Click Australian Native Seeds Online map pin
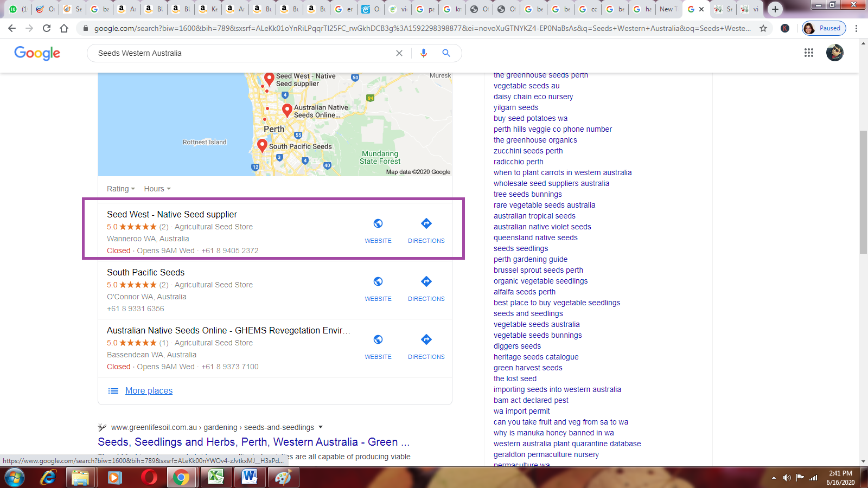The height and width of the screenshot is (488, 868). (x=288, y=111)
